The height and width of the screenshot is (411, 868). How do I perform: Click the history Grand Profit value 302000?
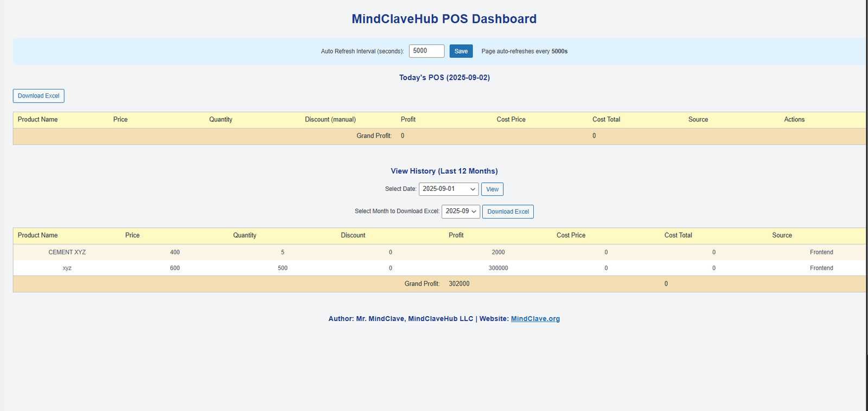[x=459, y=284]
